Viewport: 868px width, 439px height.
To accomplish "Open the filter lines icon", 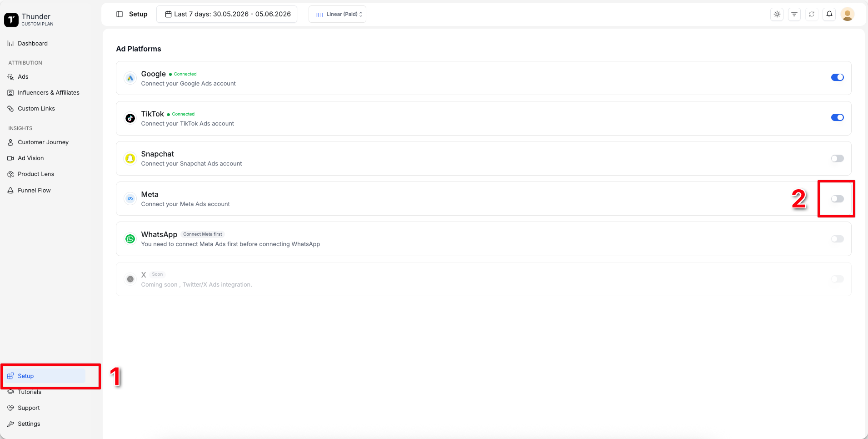I will (x=794, y=14).
